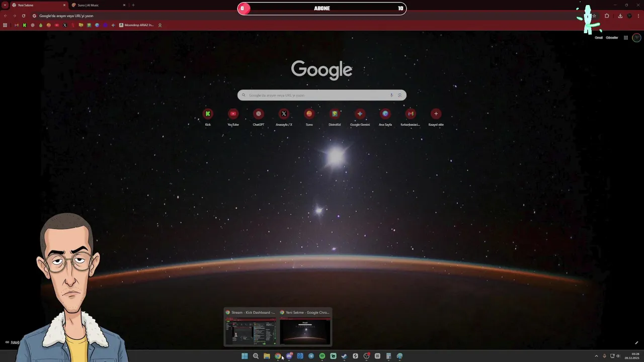Start voice search with microphone icon

click(391, 95)
